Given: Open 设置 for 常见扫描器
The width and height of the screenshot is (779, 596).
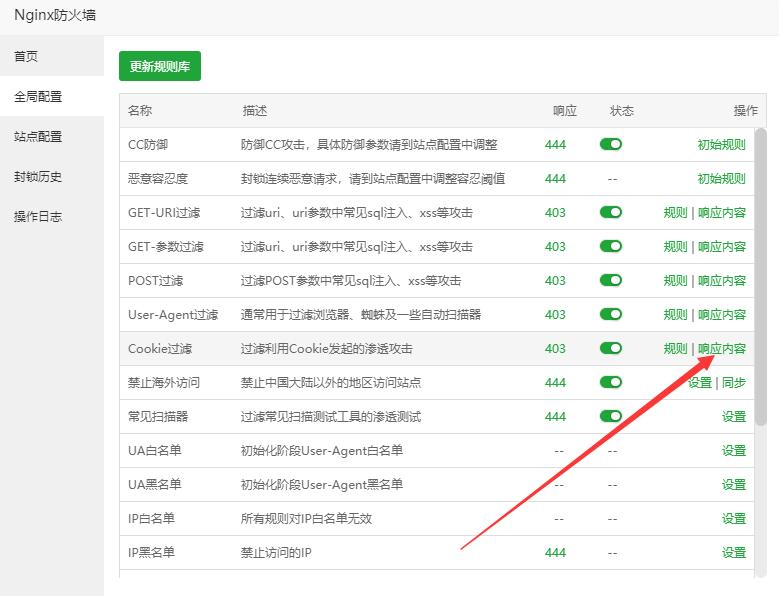Looking at the screenshot, I should click(734, 417).
